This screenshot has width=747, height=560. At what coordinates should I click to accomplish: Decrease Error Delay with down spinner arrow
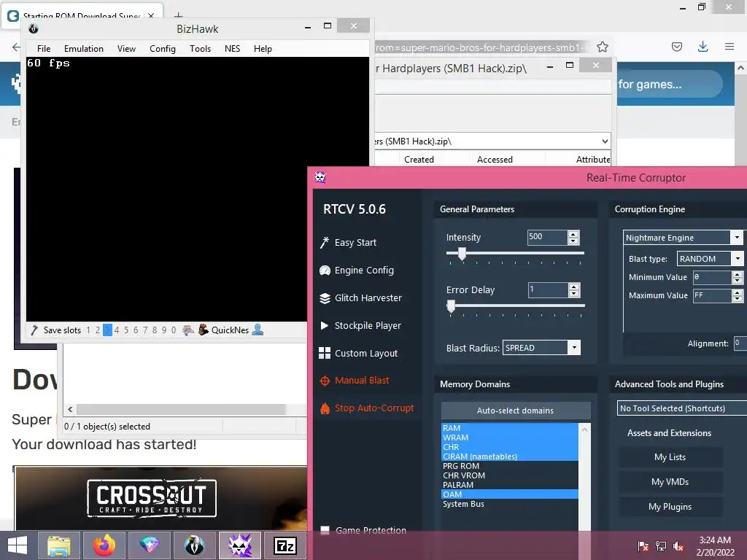pyautogui.click(x=573, y=293)
